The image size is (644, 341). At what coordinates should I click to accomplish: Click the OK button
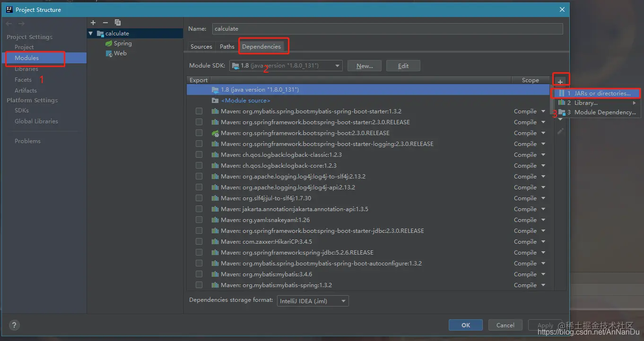466,325
